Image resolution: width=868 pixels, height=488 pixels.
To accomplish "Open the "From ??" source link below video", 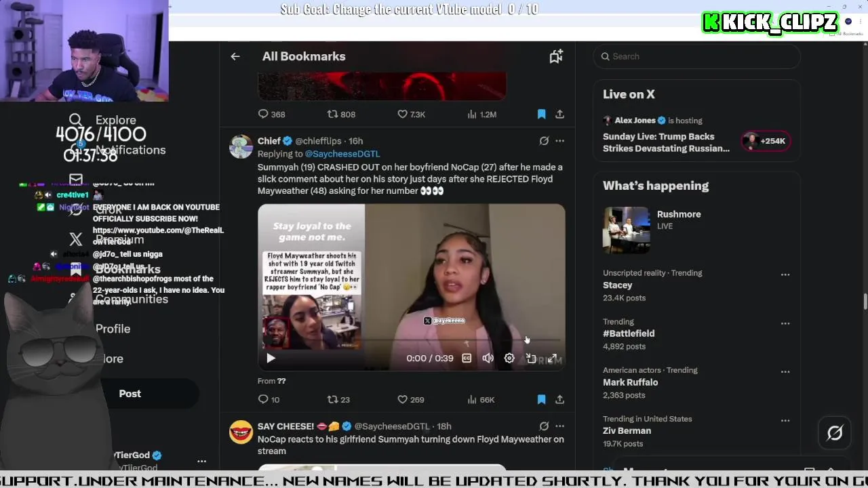I will pyautogui.click(x=271, y=381).
